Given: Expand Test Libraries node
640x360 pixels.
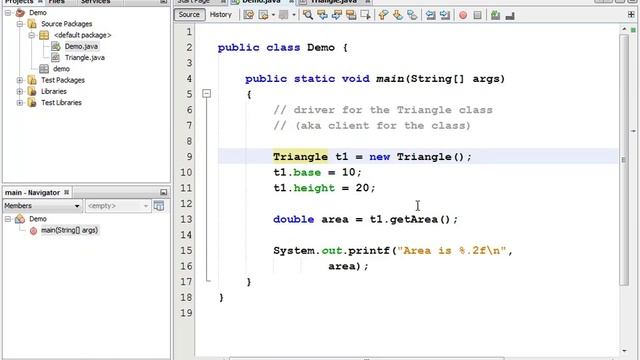Looking at the screenshot, I should [x=20, y=102].
